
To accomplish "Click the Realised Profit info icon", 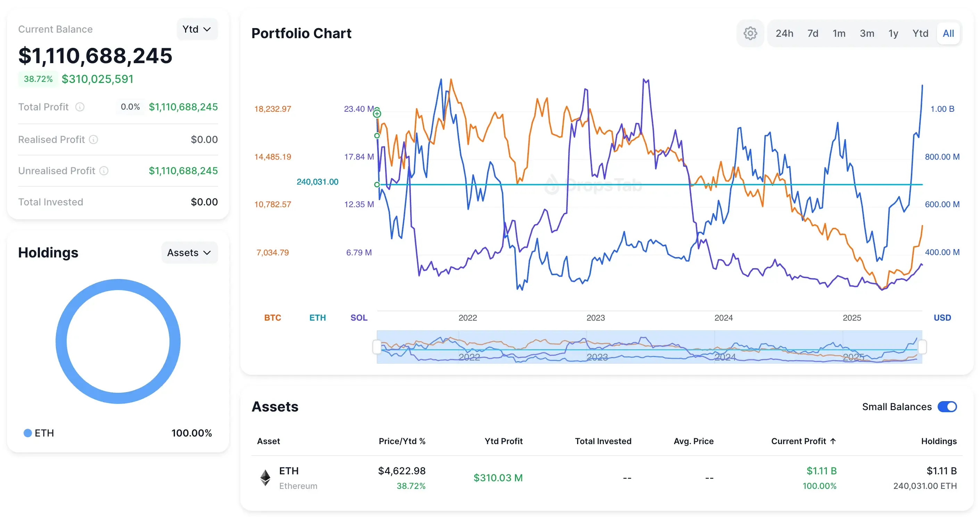I will coord(93,140).
